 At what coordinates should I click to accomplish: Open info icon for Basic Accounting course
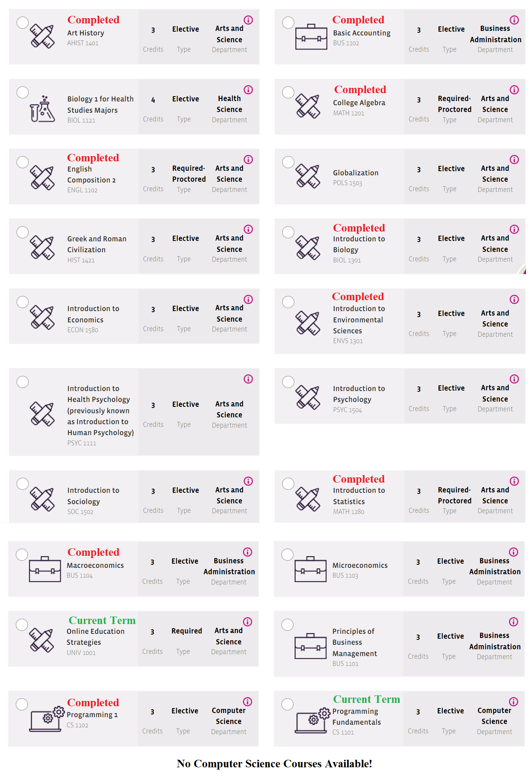coord(514,20)
